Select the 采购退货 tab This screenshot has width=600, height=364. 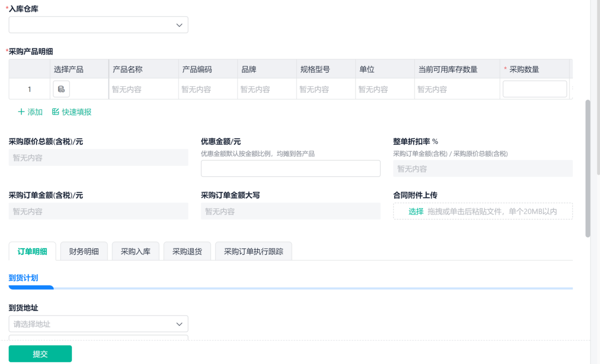187,252
